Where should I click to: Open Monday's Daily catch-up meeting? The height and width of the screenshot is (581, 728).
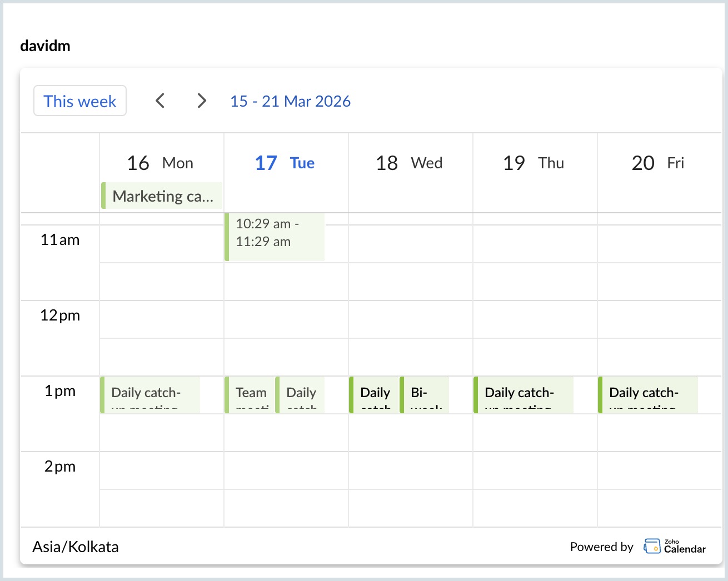(x=149, y=395)
